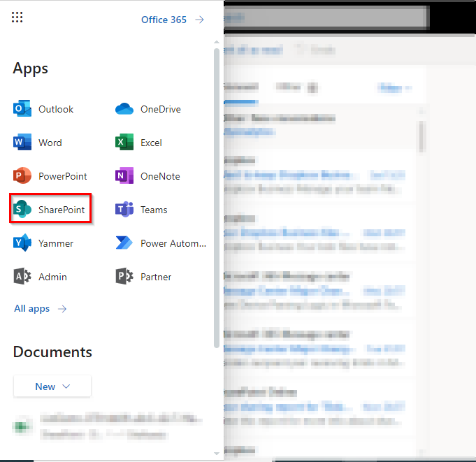Click the New documents button

52,387
